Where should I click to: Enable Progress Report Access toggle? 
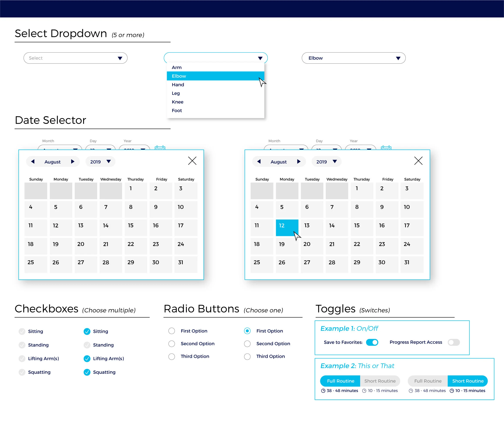(454, 342)
